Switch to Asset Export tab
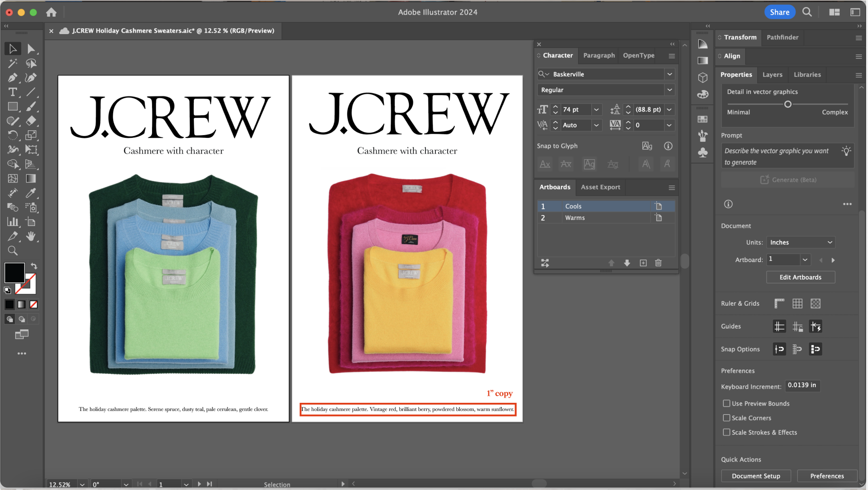868x490 pixels. [x=600, y=187]
